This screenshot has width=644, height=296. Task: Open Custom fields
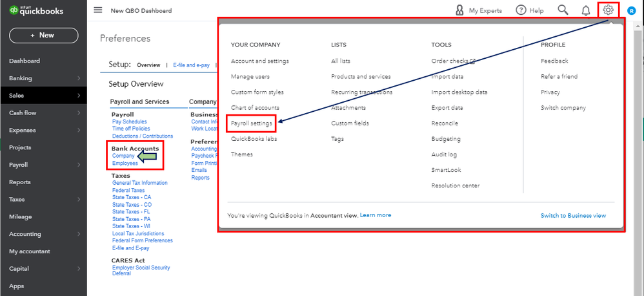tap(350, 123)
